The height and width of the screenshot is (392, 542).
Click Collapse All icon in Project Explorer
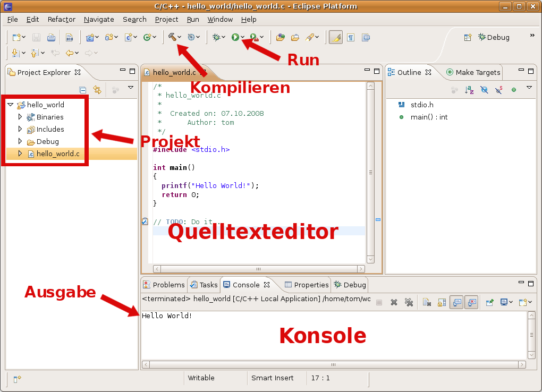pos(83,90)
